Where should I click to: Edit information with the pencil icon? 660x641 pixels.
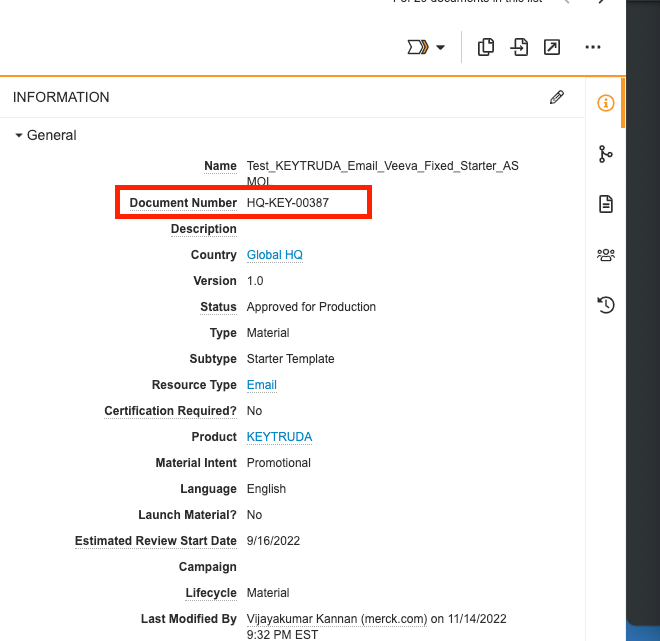coord(556,97)
